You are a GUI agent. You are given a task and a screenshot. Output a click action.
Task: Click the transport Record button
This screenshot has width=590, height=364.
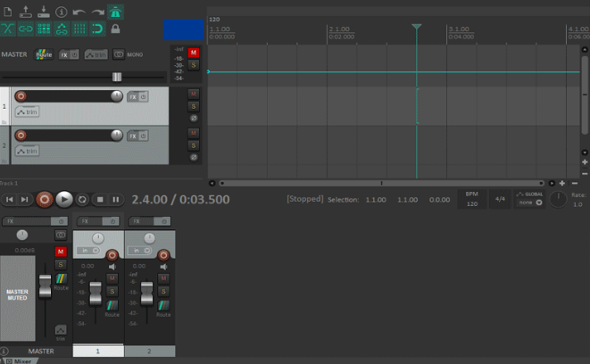coord(45,199)
